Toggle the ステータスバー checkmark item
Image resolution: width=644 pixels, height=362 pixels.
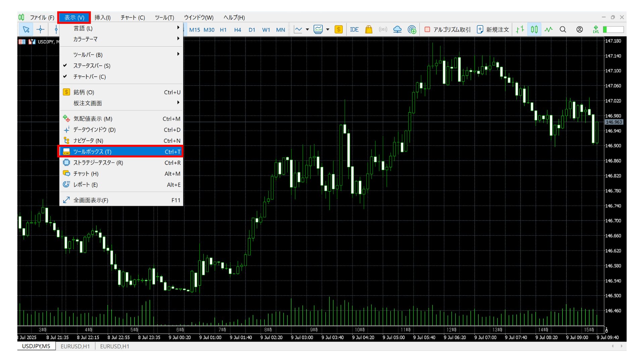[92, 66]
